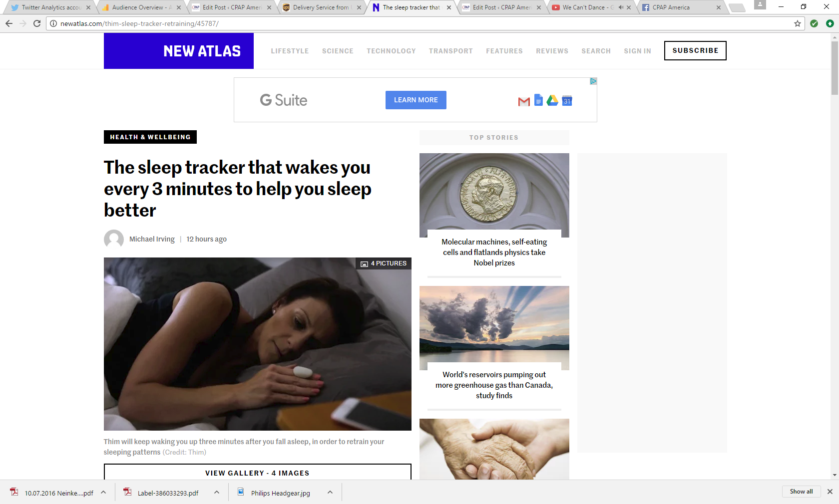Screen dimensions: 839x504
Task: Click Learn More on the G Suite ad
Action: tap(416, 100)
